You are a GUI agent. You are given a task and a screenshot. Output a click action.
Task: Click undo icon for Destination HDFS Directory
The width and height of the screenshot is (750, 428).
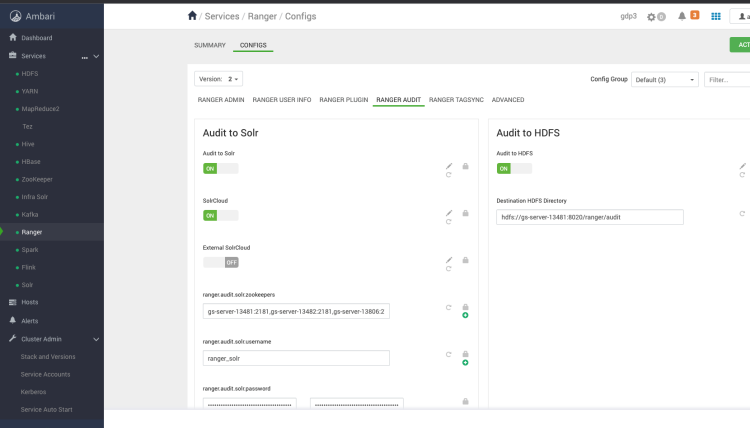point(742,214)
